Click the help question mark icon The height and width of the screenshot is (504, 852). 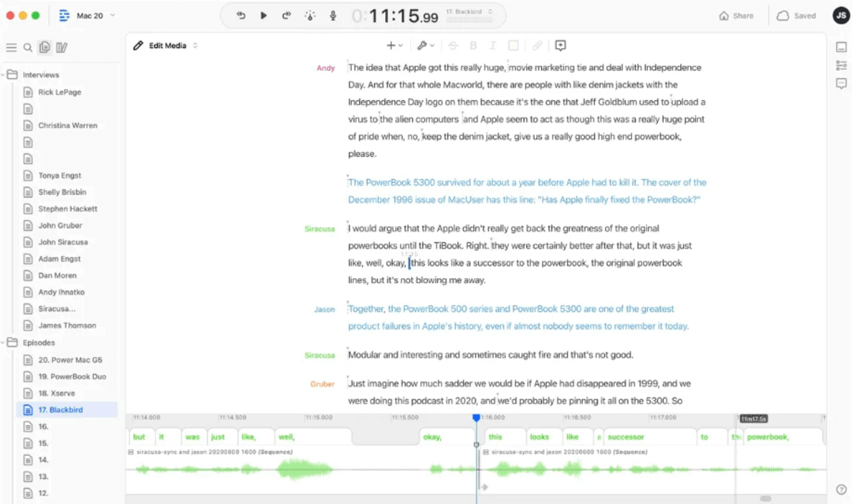pyautogui.click(x=841, y=489)
